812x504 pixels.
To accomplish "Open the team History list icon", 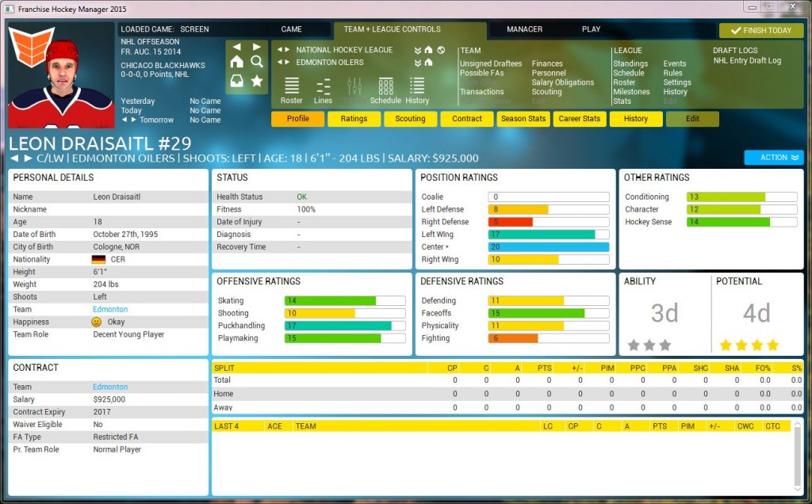I will pyautogui.click(x=417, y=90).
